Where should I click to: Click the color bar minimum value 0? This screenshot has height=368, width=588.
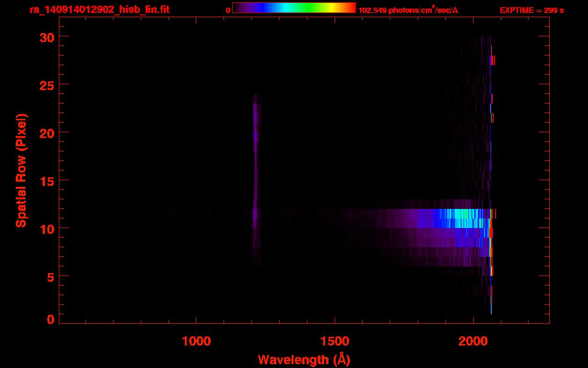tap(228, 10)
